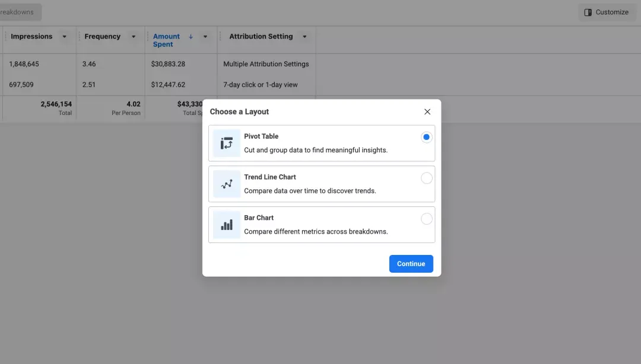Screen dimensions: 641x364
Task: Close the Choose a Layout dialog
Action: [x=427, y=111]
